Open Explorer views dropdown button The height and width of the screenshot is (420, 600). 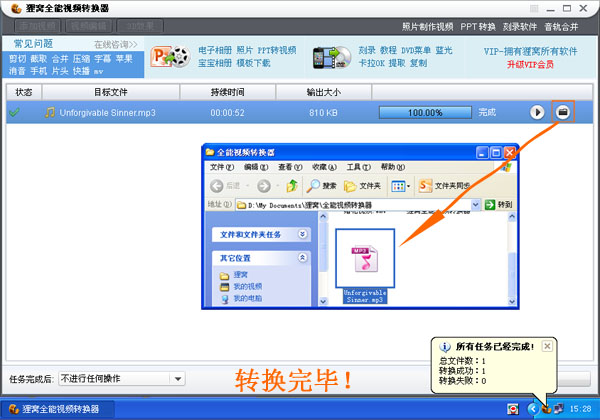pyautogui.click(x=401, y=186)
